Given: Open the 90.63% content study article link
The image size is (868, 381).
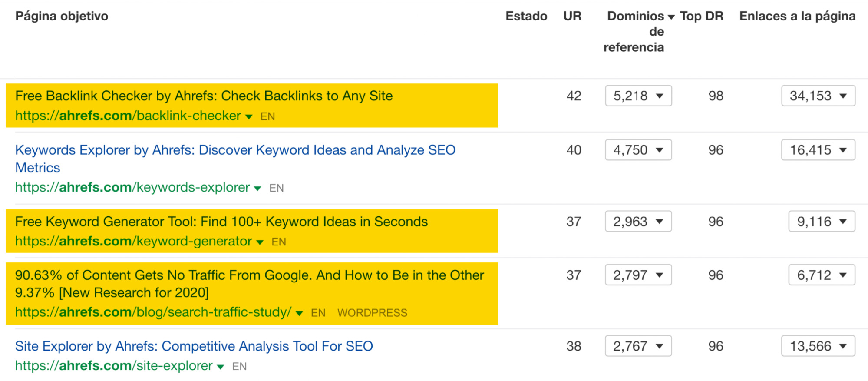Looking at the screenshot, I should 249,275.
